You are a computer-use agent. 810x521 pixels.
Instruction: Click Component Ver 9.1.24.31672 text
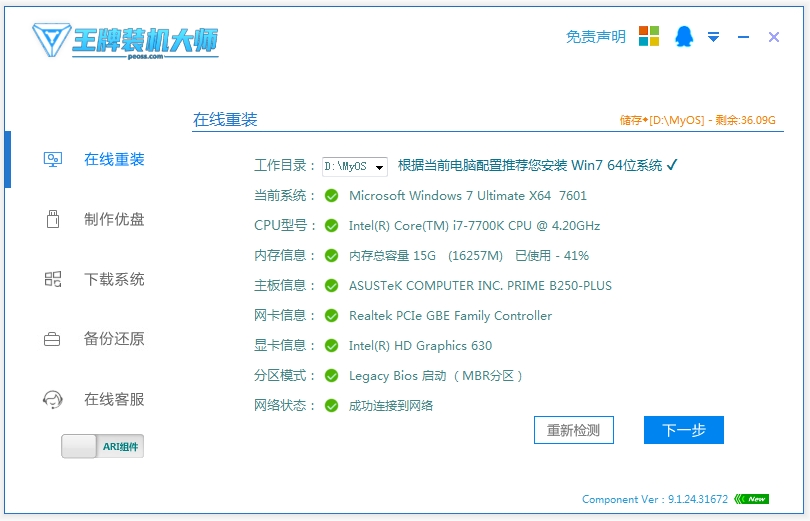(655, 499)
